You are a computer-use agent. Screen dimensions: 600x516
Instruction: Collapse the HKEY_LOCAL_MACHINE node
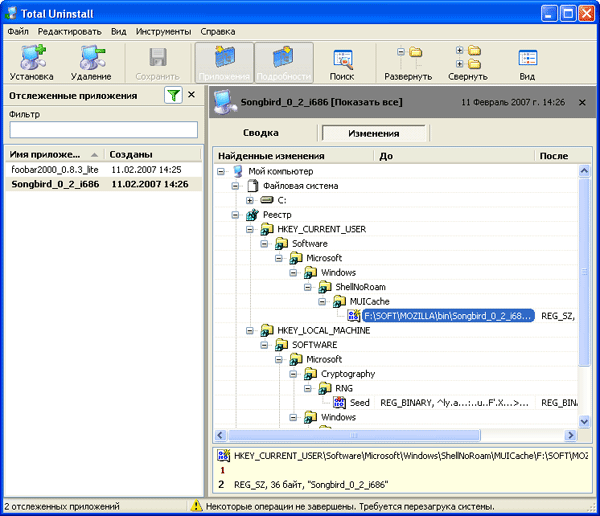pyautogui.click(x=250, y=330)
